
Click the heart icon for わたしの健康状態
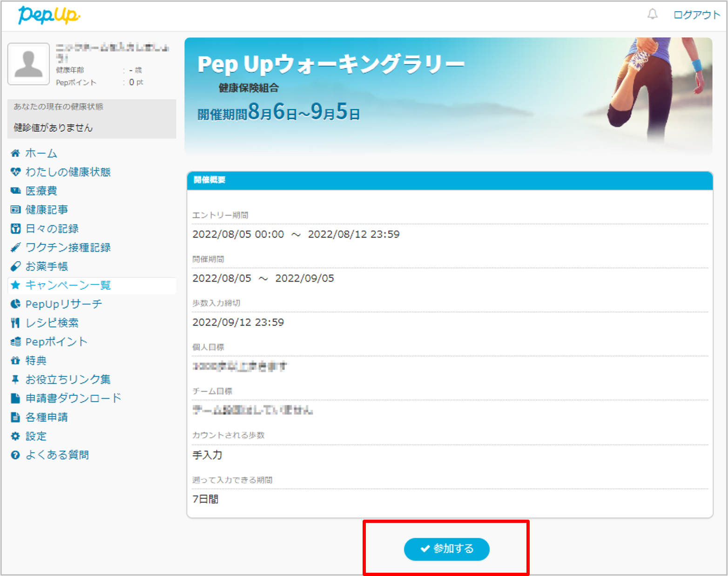(x=15, y=172)
